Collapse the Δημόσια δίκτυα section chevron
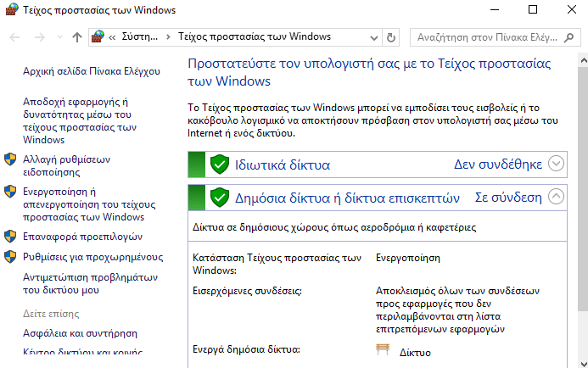This screenshot has width=588, height=368. point(556,197)
